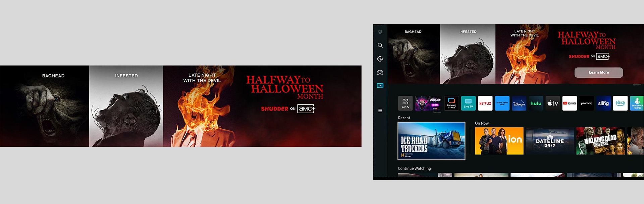Screen dimensions: 644x204
Task: Launch the YouTube app
Action: 570,103
